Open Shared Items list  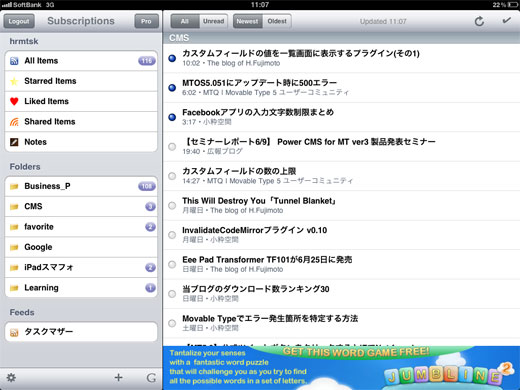tap(81, 122)
